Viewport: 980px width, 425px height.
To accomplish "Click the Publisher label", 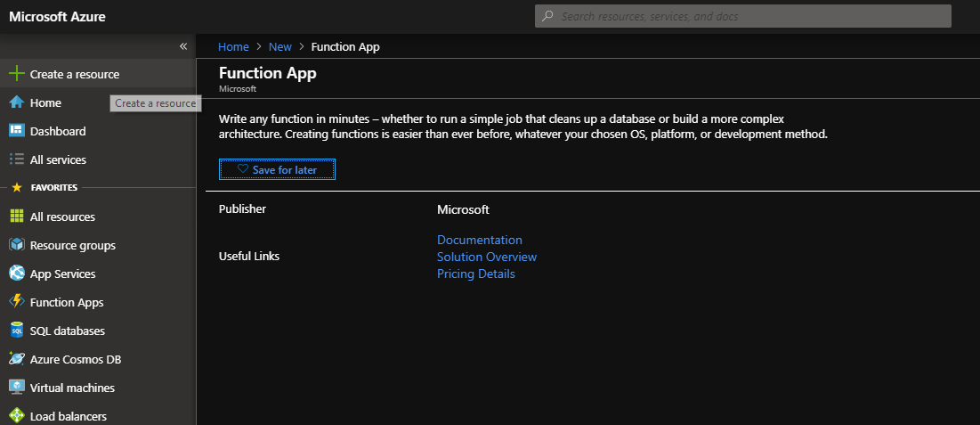I will click(242, 209).
